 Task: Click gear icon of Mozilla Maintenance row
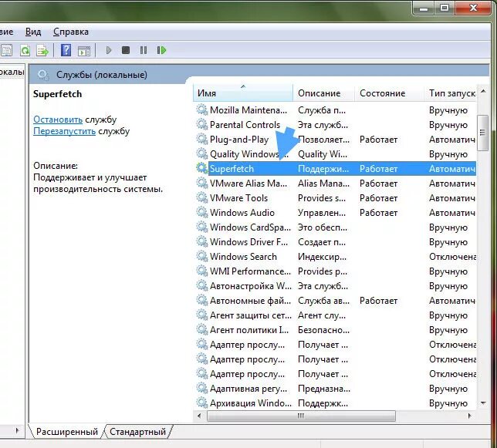[x=201, y=109]
